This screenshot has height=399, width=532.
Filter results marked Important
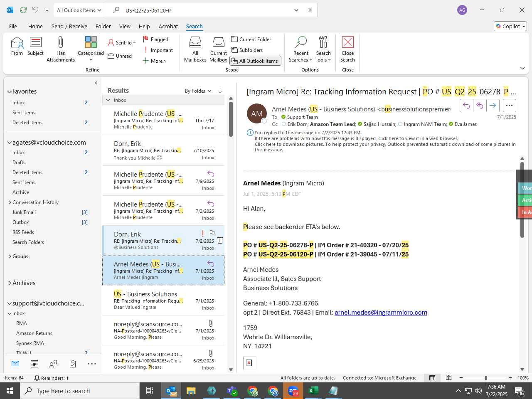click(158, 50)
